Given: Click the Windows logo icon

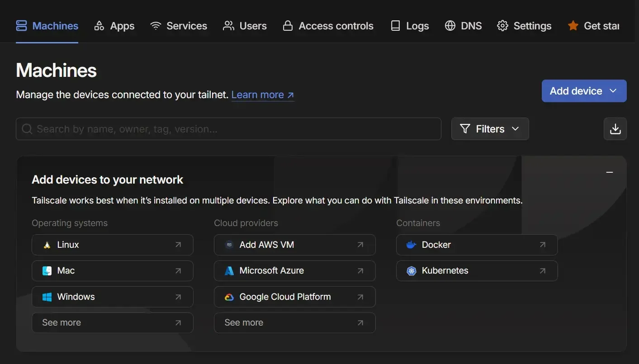Looking at the screenshot, I should pyautogui.click(x=47, y=297).
